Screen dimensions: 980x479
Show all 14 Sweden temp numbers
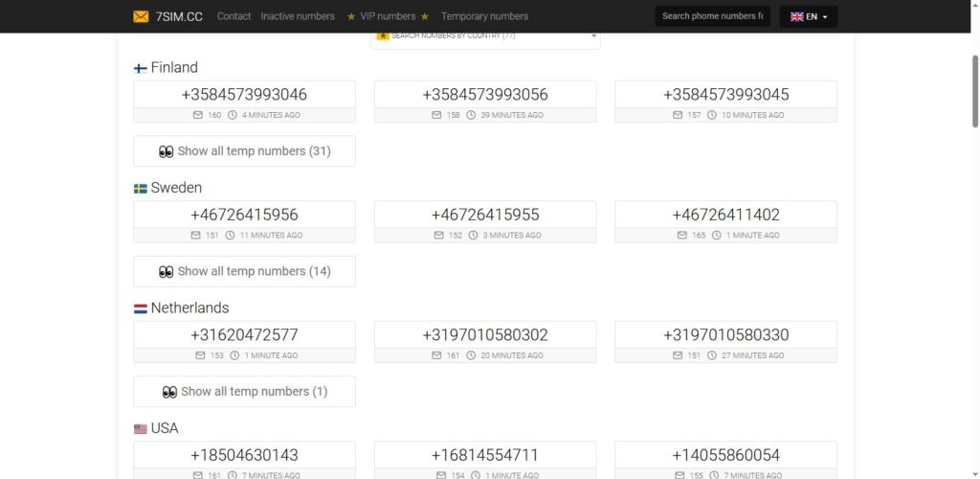244,271
